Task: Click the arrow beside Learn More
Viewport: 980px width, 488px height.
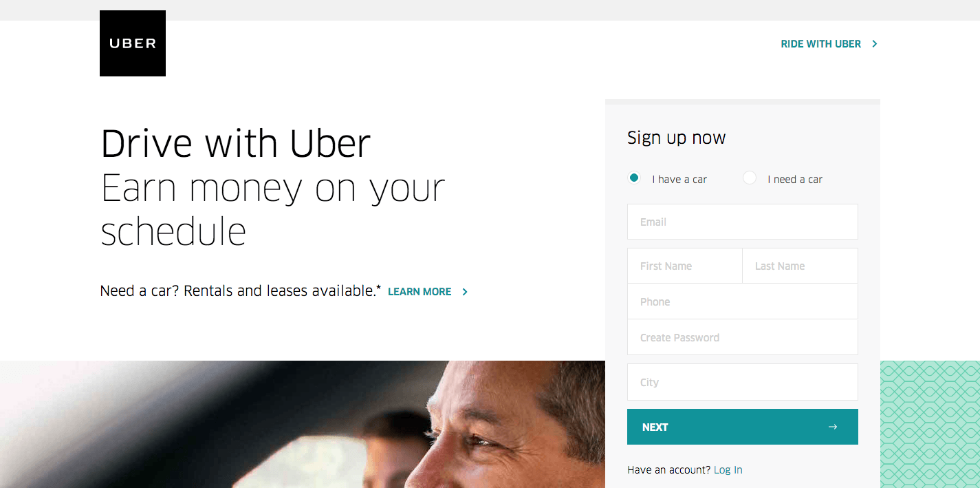Action: pyautogui.click(x=465, y=292)
